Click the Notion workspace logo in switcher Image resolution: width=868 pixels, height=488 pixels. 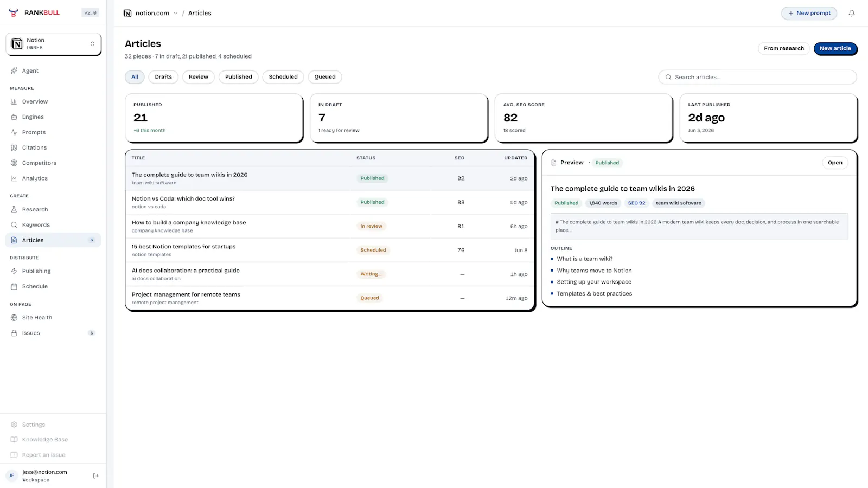[17, 44]
